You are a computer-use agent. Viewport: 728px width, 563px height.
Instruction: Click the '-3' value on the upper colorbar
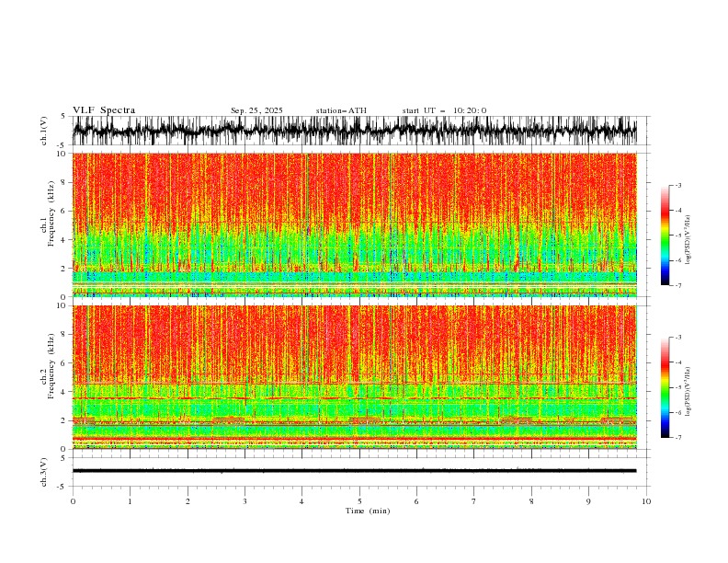677,185
